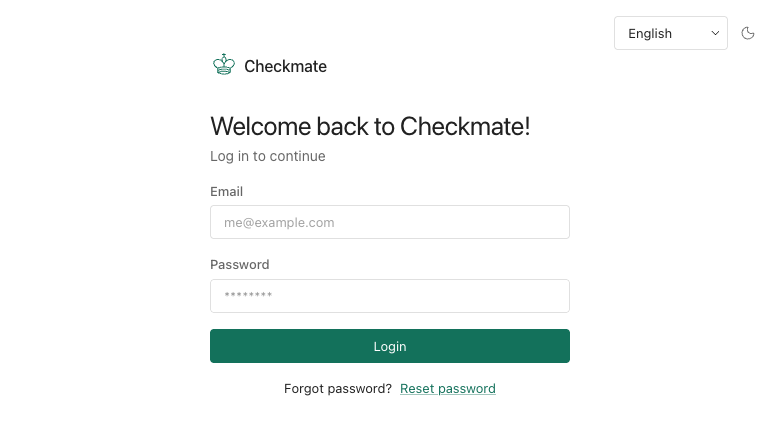Focus the Email input field
The height and width of the screenshot is (439, 780).
390,222
